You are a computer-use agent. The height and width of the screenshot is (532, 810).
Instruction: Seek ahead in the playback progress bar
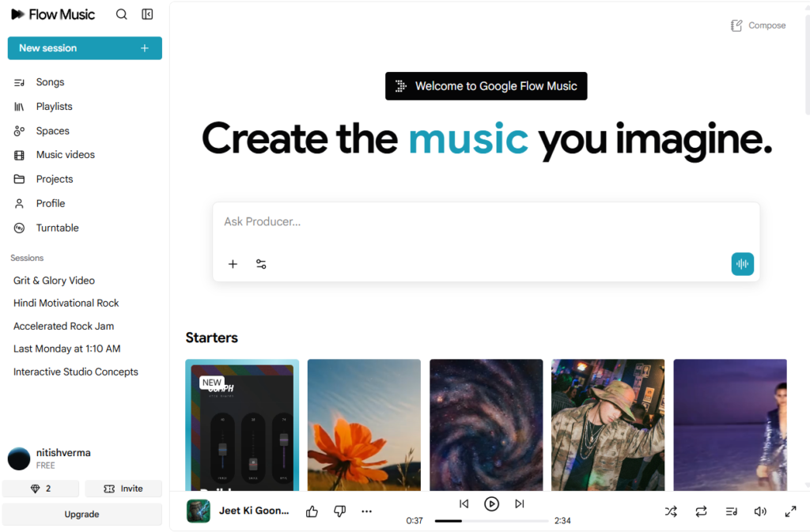coord(506,521)
